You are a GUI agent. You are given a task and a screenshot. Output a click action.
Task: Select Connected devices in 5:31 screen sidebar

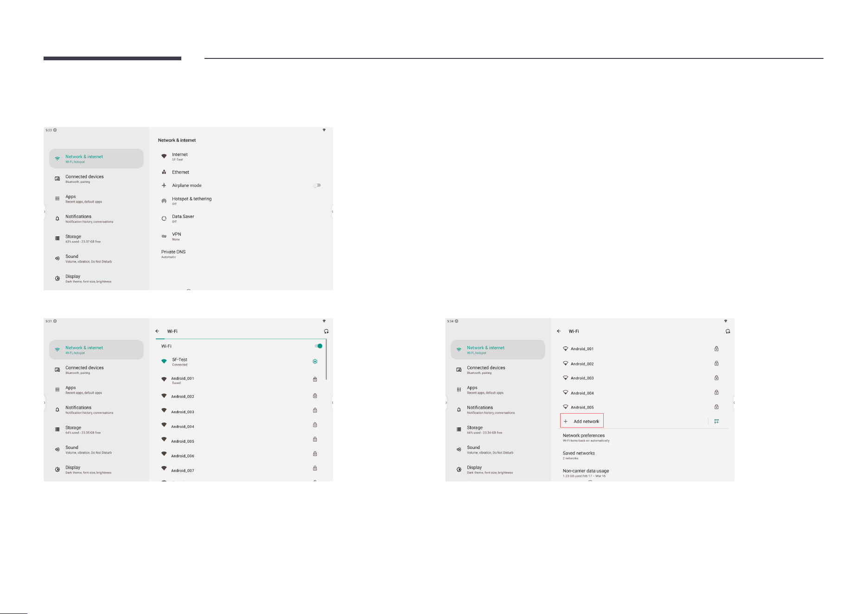[x=96, y=370]
